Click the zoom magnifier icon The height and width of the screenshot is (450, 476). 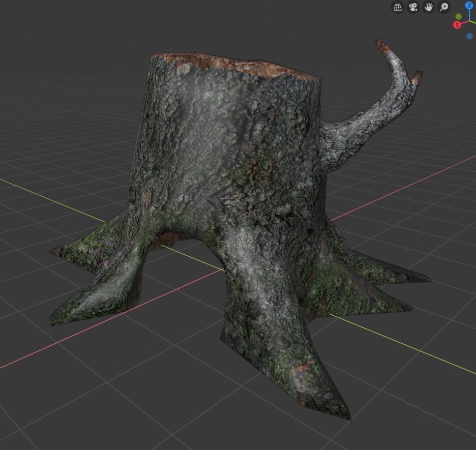point(444,7)
